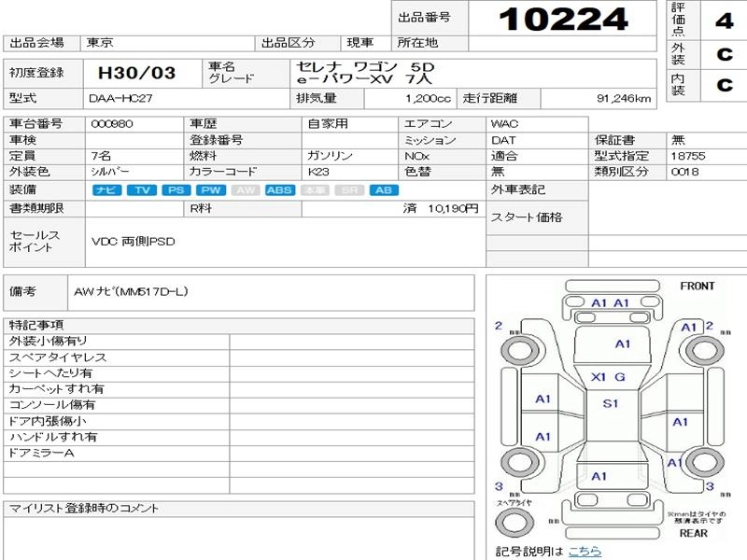The height and width of the screenshot is (560, 747).
Task: Click the 無 value beside 保証書
Action: click(x=678, y=140)
